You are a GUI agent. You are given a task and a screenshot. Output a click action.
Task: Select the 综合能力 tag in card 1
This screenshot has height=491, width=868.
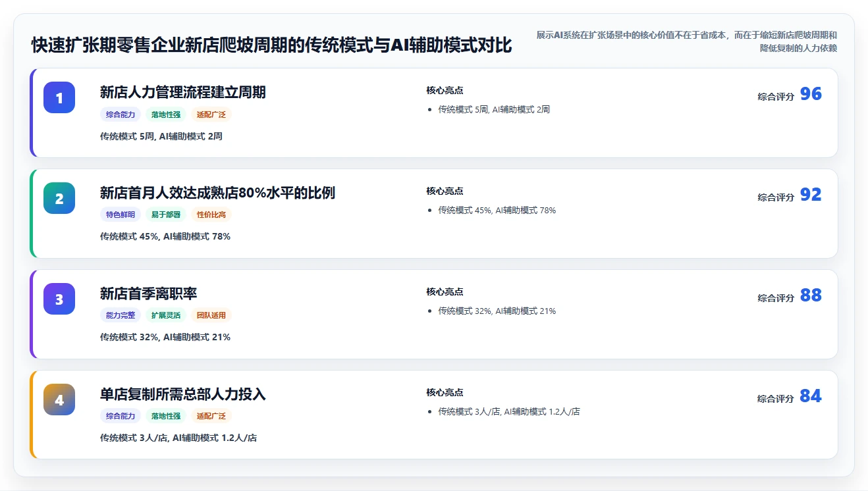pyautogui.click(x=121, y=115)
